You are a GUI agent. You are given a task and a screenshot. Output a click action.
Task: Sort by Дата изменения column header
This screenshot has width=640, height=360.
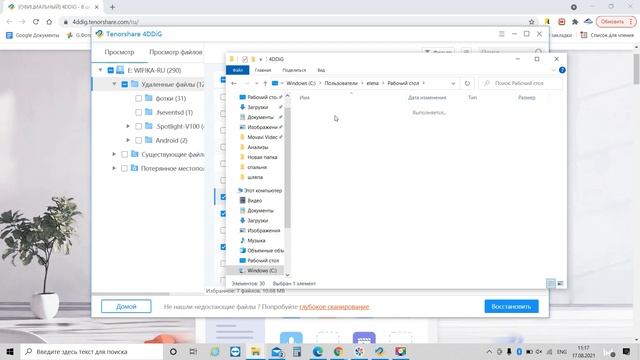point(427,98)
